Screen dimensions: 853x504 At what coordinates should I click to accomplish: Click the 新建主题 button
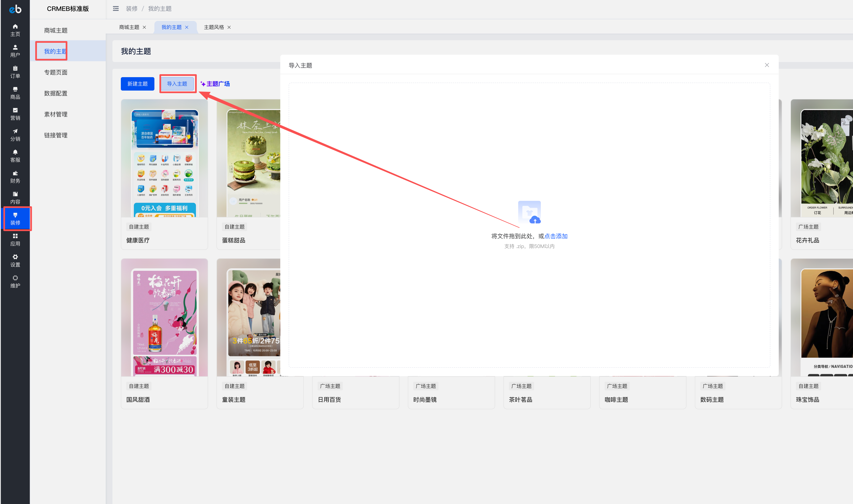(137, 84)
